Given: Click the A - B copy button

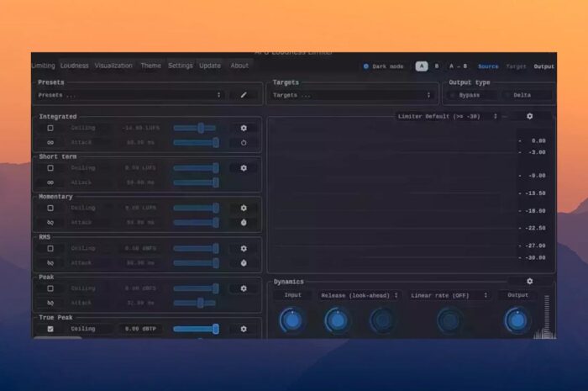Looking at the screenshot, I should tap(458, 66).
